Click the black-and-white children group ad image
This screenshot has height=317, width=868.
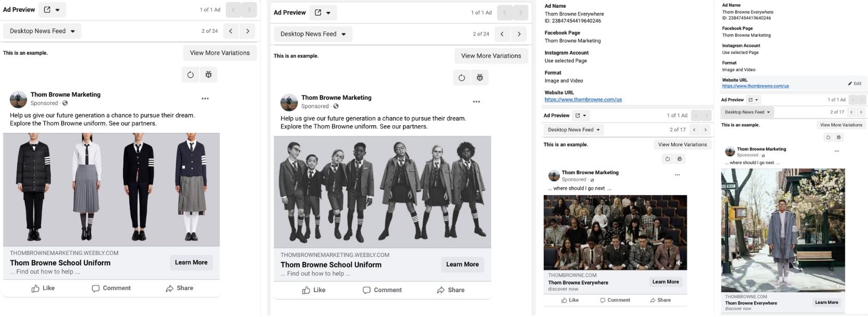point(383,192)
